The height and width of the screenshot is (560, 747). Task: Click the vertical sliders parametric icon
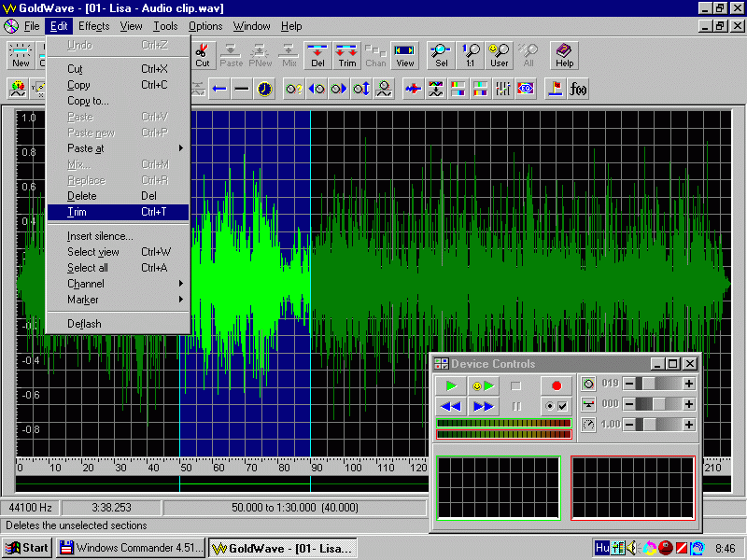click(x=503, y=89)
